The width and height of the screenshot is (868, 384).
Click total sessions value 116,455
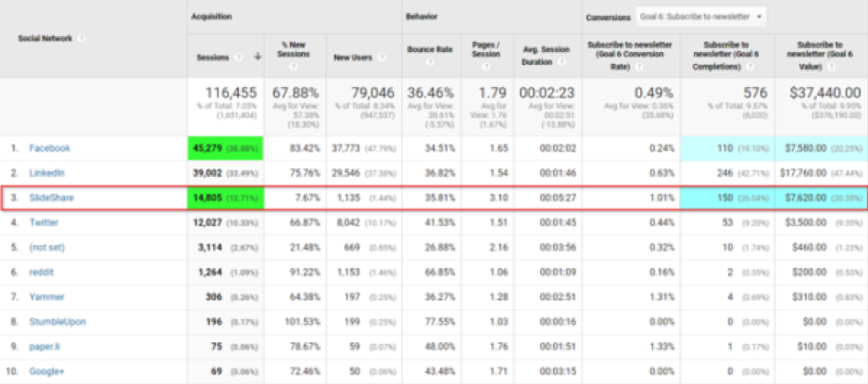[233, 93]
